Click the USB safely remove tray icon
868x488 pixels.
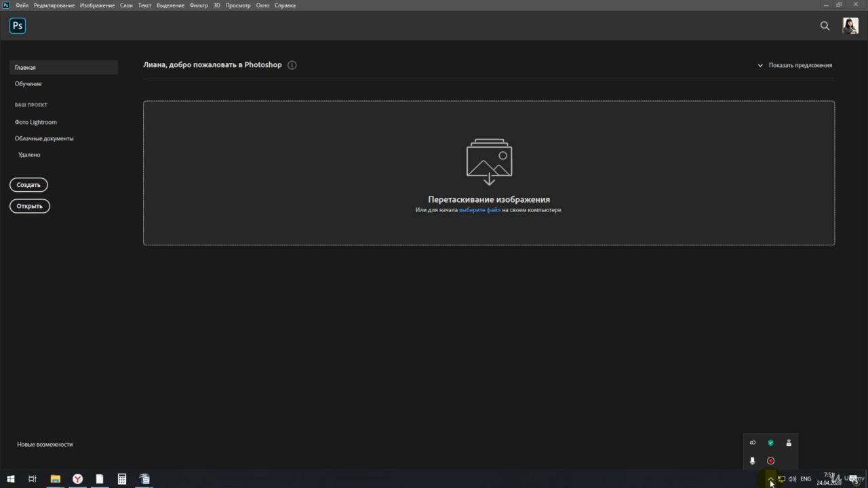(789, 443)
